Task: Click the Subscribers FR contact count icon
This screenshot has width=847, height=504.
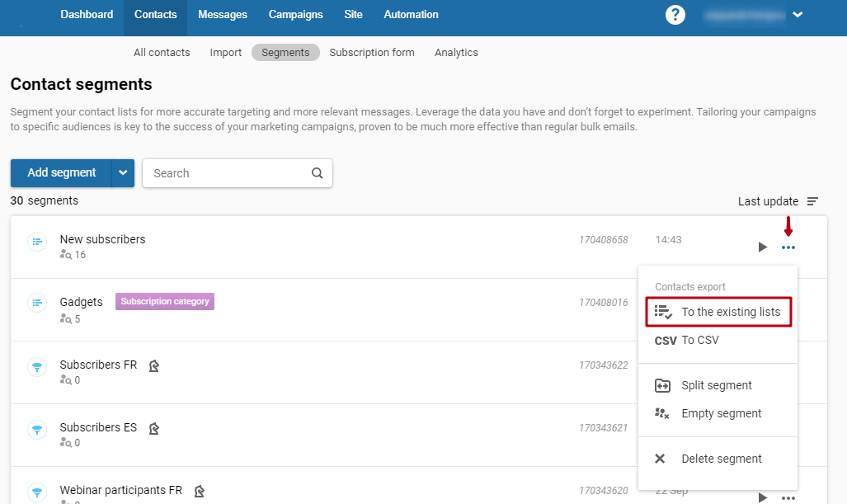Action: tap(66, 379)
